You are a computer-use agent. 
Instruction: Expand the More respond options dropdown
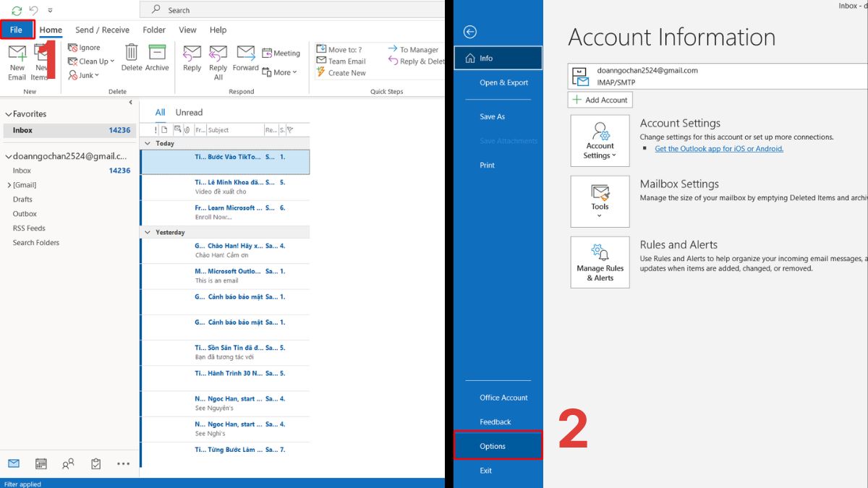[x=280, y=72]
